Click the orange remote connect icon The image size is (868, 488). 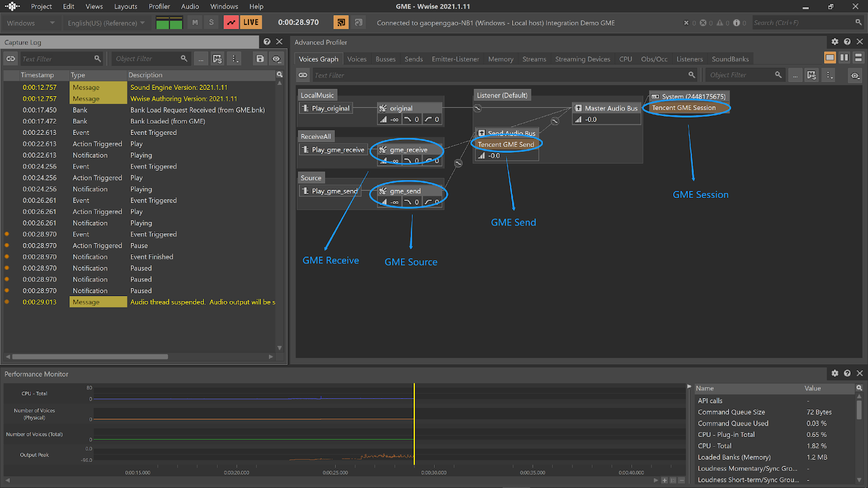click(341, 22)
